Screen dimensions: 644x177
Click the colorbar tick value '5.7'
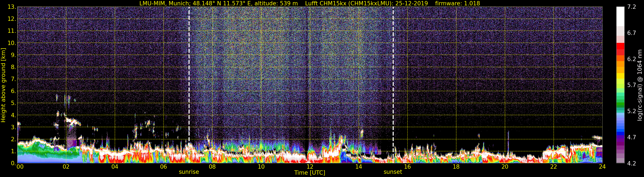pyautogui.click(x=632, y=85)
